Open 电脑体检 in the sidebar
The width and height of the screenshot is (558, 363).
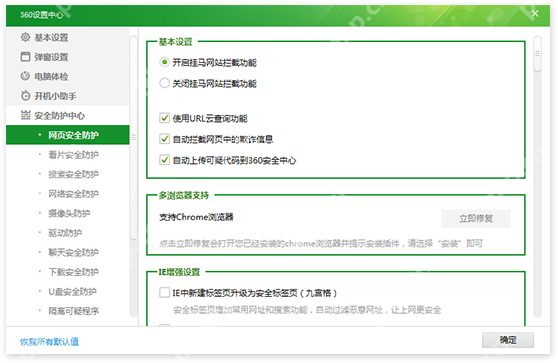[x=67, y=76]
